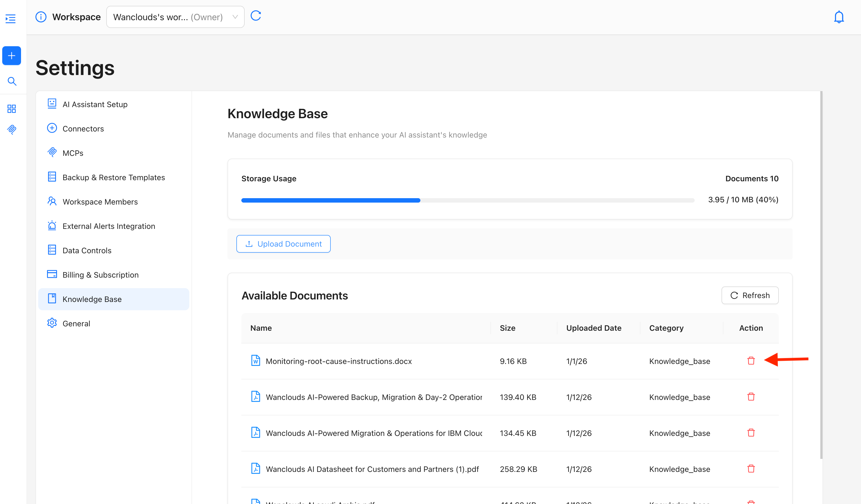Screen dimensions: 861x504
Task: Open the Wanclouds workspace dropdown
Action: (175, 17)
